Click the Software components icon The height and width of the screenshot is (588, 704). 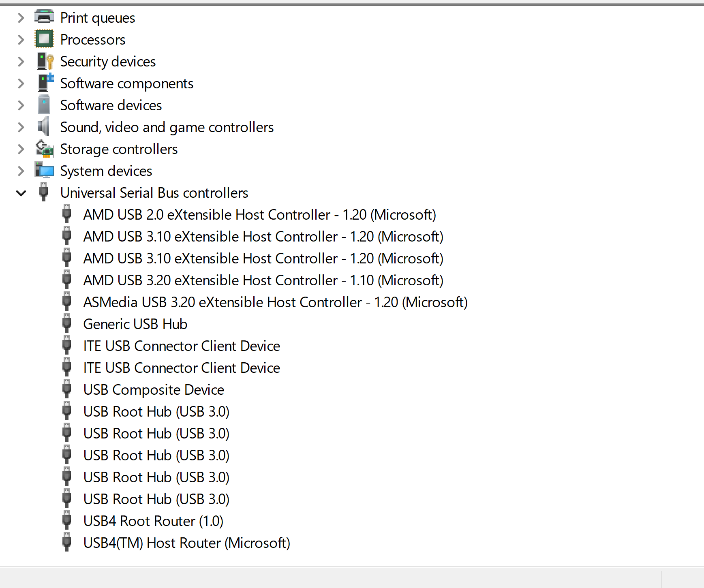(45, 83)
